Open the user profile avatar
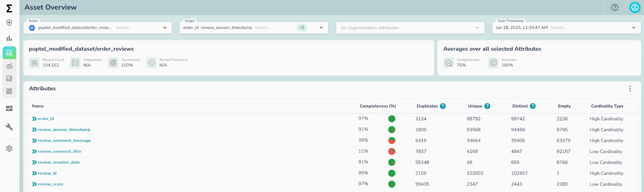The image size is (644, 192). (x=635, y=7)
